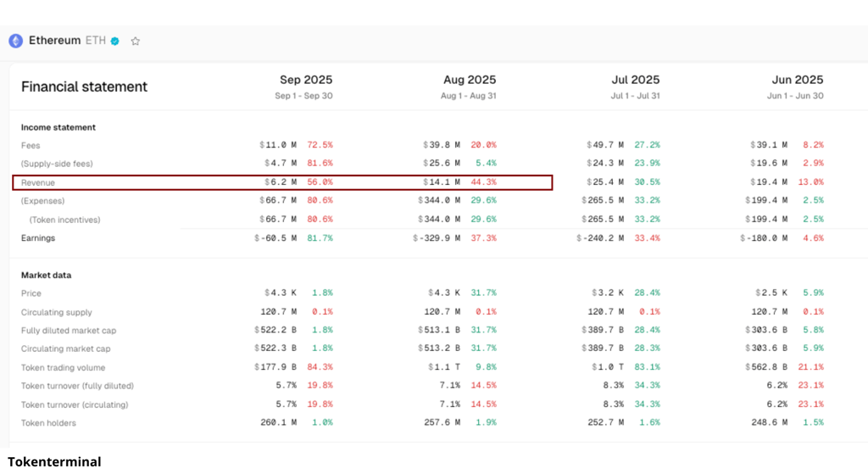Click Jun 2025 Token holders 248.6 M
The height and width of the screenshot is (474, 868).
coord(770,422)
